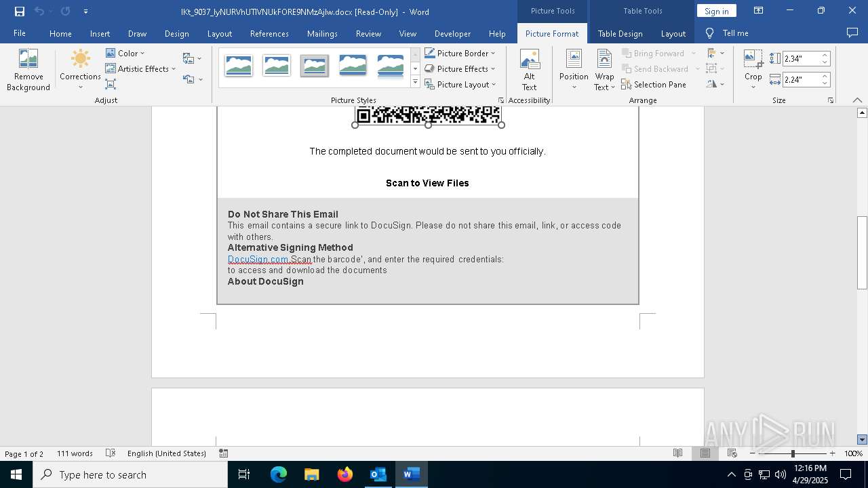The width and height of the screenshot is (868, 488).
Task: Open the Table Design tab
Action: 620,33
